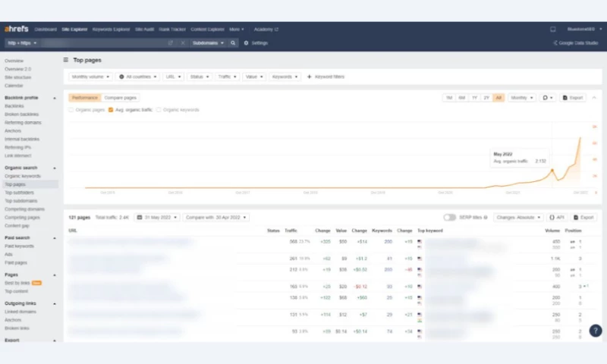
Task: Clear the URL with the X icon
Action: click(183, 43)
